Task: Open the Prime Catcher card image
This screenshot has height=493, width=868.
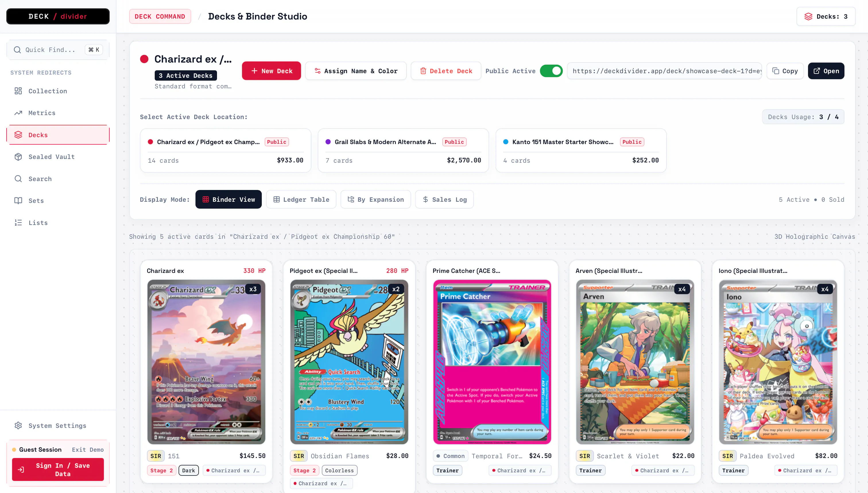Action: pos(492,362)
